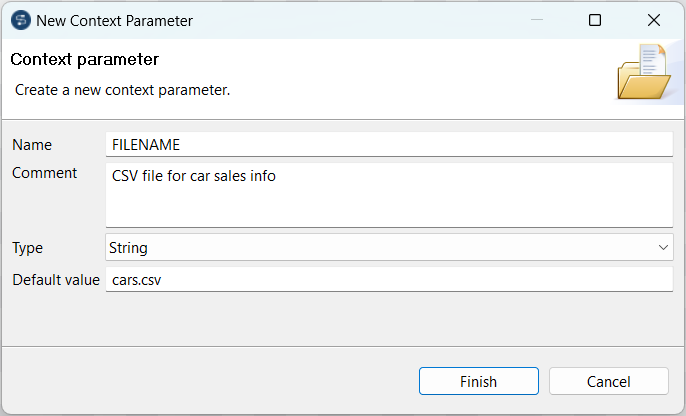Click the Talend app icon in title bar
The image size is (686, 416).
(x=20, y=20)
